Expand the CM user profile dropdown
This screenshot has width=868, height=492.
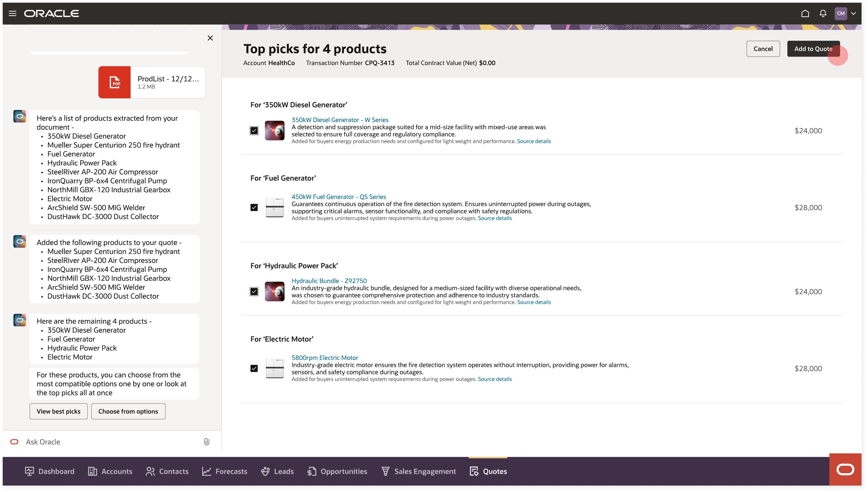click(x=853, y=13)
